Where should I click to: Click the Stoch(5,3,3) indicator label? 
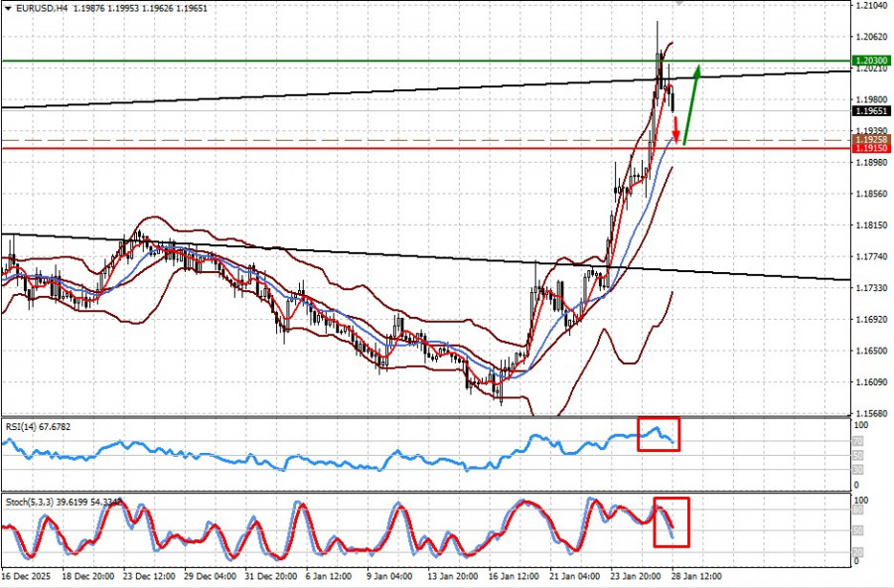click(64, 502)
